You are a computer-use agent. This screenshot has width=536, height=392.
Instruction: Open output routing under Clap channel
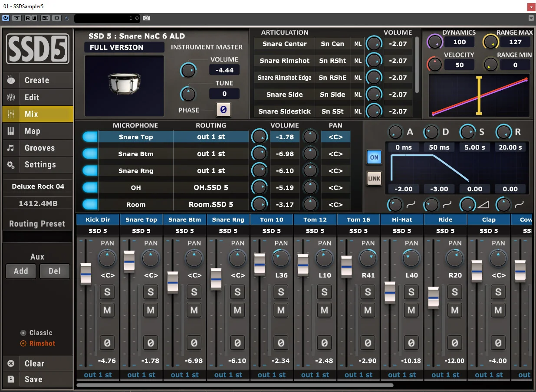pos(489,375)
